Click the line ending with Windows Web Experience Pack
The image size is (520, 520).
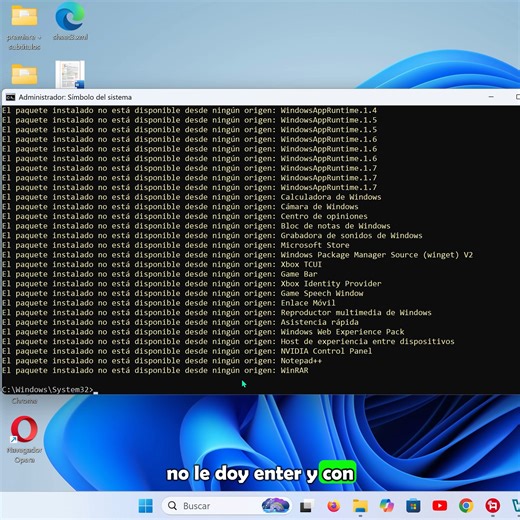(x=203, y=332)
